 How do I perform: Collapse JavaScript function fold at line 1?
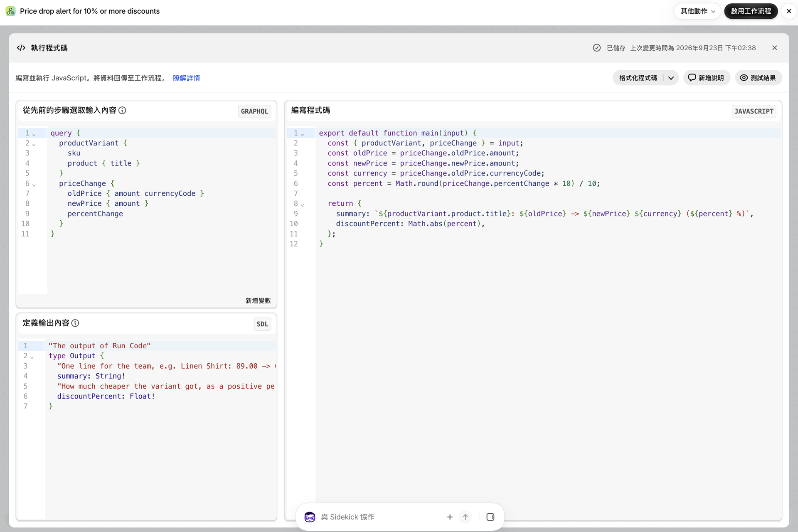point(303,134)
